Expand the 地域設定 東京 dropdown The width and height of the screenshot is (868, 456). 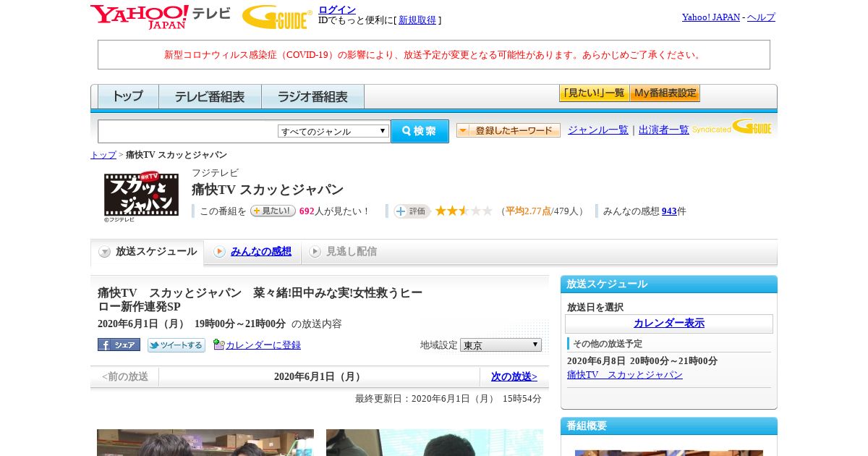coord(501,345)
